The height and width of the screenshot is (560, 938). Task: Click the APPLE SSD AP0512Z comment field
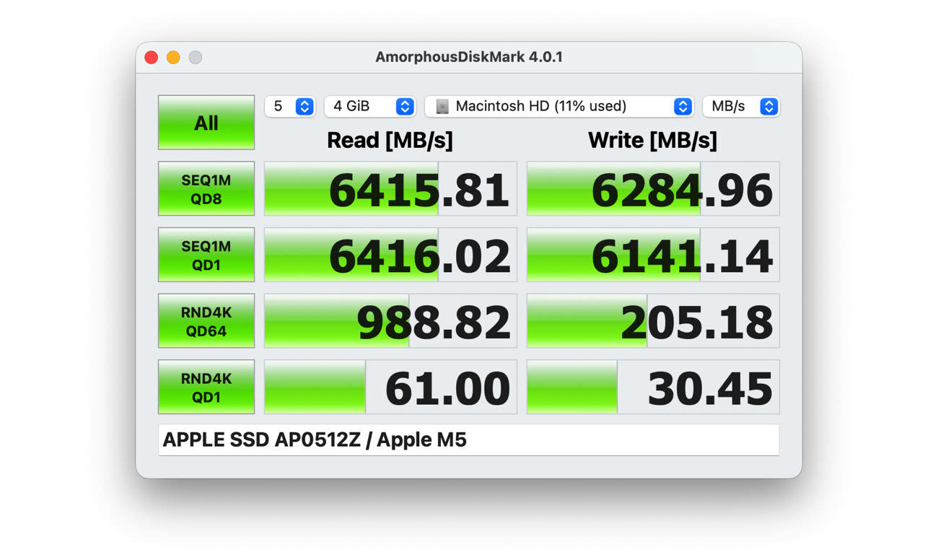point(469,440)
